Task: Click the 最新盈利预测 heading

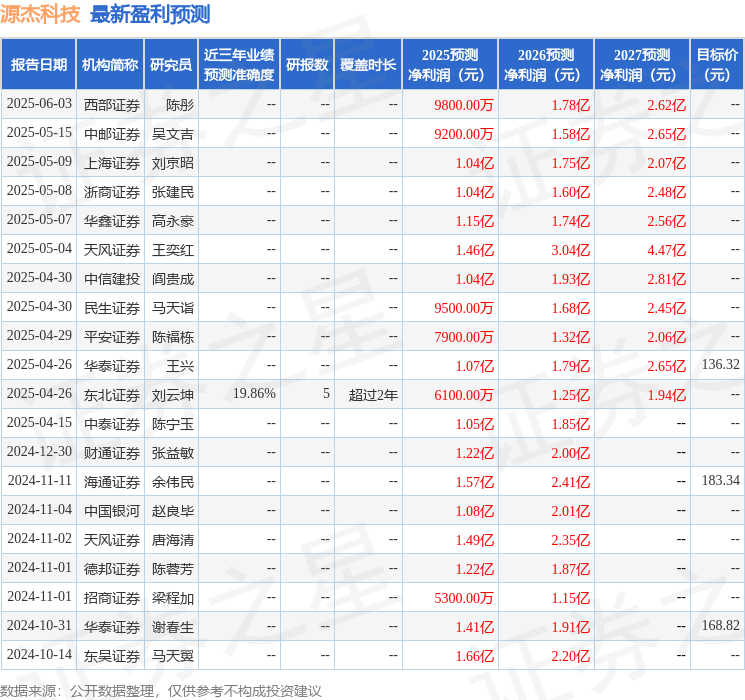Action: coord(150,14)
